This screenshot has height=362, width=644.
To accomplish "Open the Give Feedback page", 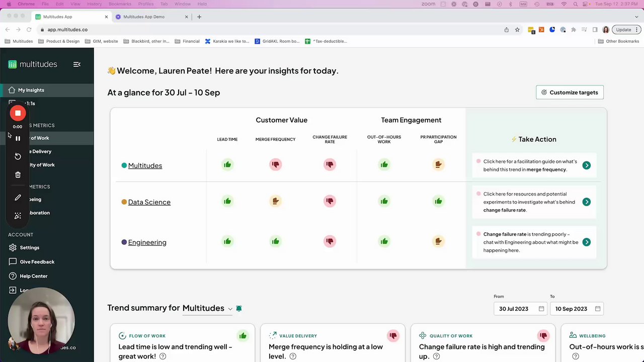I will (x=37, y=262).
